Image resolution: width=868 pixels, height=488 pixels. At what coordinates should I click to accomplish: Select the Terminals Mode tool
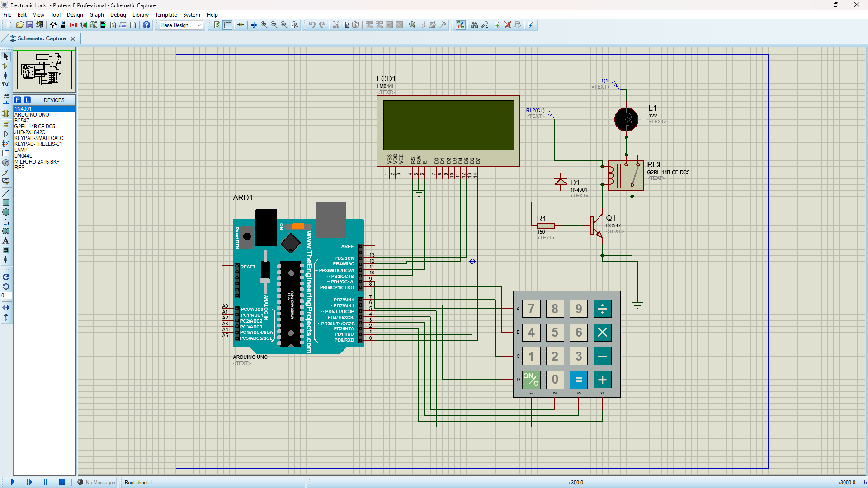click(x=6, y=124)
